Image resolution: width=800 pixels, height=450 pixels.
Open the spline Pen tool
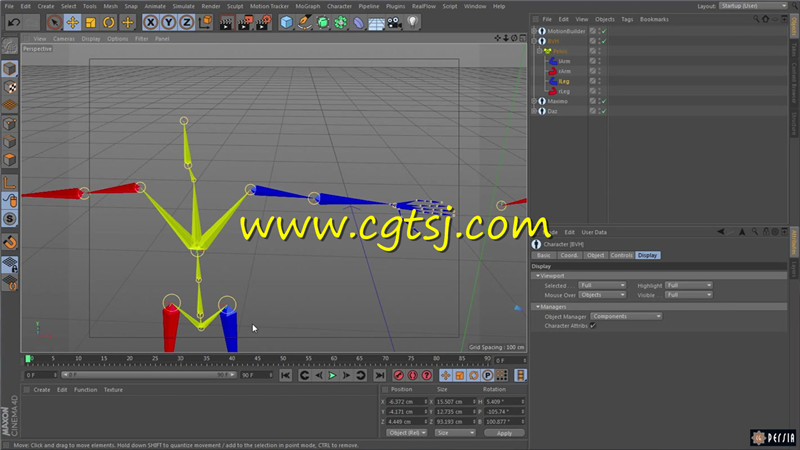305,22
